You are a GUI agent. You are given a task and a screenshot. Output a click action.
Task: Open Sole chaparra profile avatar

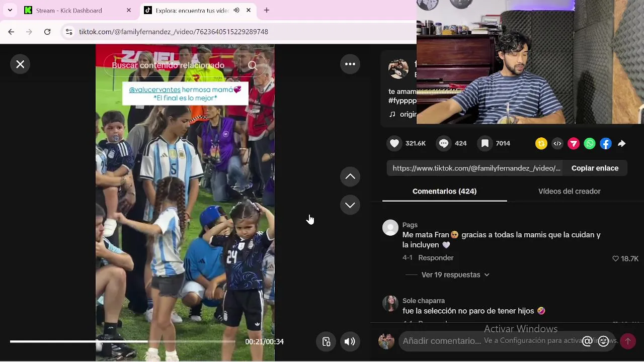[x=390, y=304]
